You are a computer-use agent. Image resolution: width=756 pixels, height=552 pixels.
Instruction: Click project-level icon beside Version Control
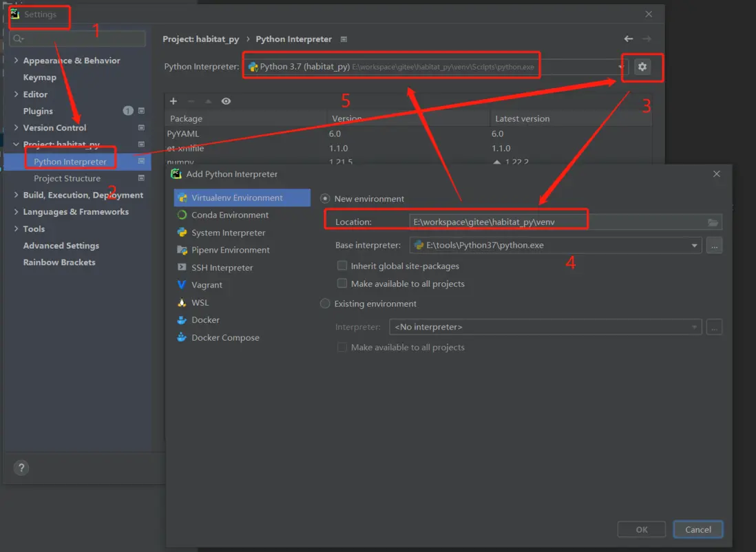[x=141, y=128]
